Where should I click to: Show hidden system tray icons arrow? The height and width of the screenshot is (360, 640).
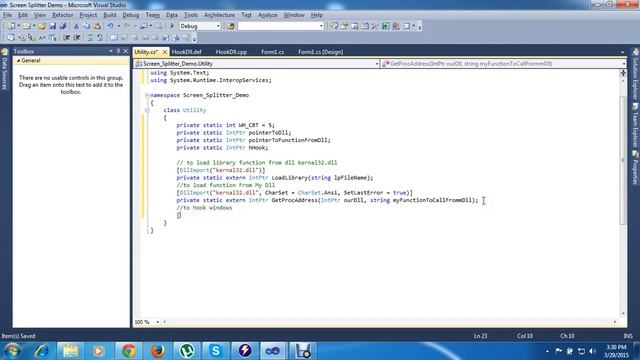pyautogui.click(x=547, y=351)
